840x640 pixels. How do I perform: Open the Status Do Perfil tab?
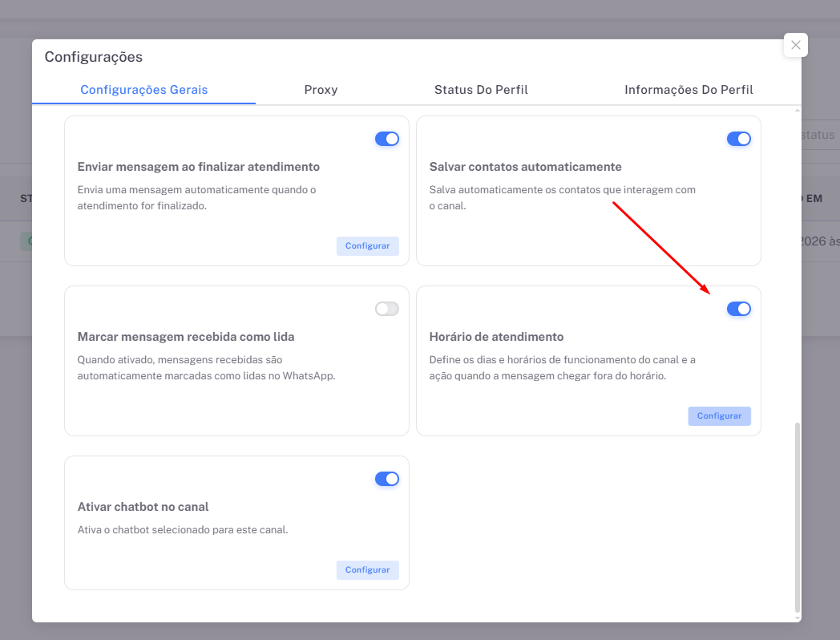[481, 90]
